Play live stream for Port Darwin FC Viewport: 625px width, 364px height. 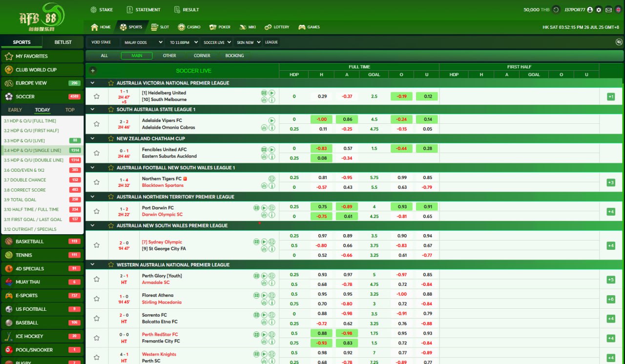click(264, 208)
